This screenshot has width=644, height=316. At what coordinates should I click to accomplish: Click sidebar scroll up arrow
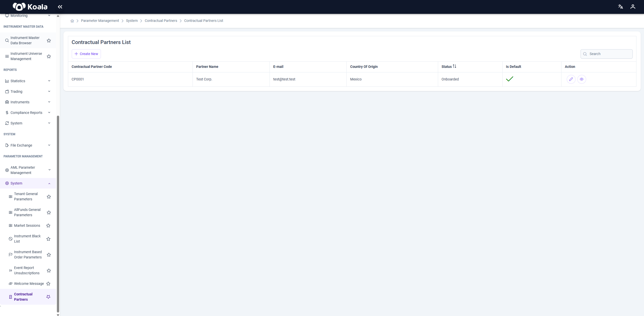click(58, 16)
